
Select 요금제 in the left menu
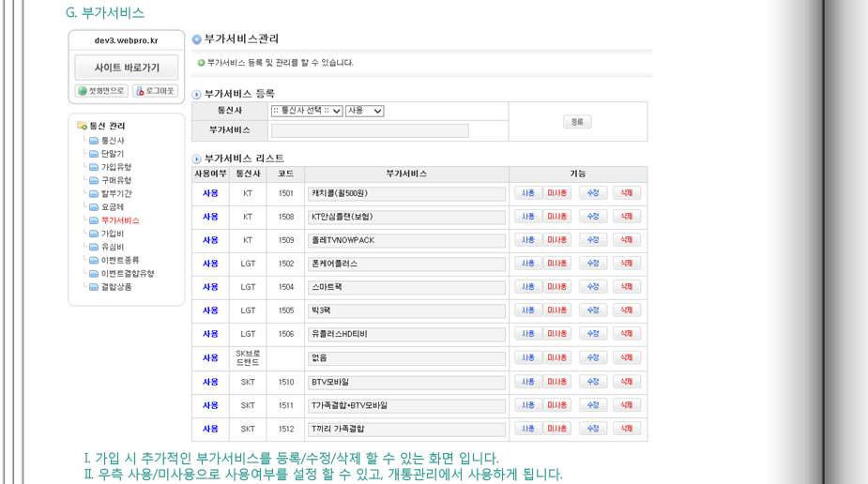112,207
